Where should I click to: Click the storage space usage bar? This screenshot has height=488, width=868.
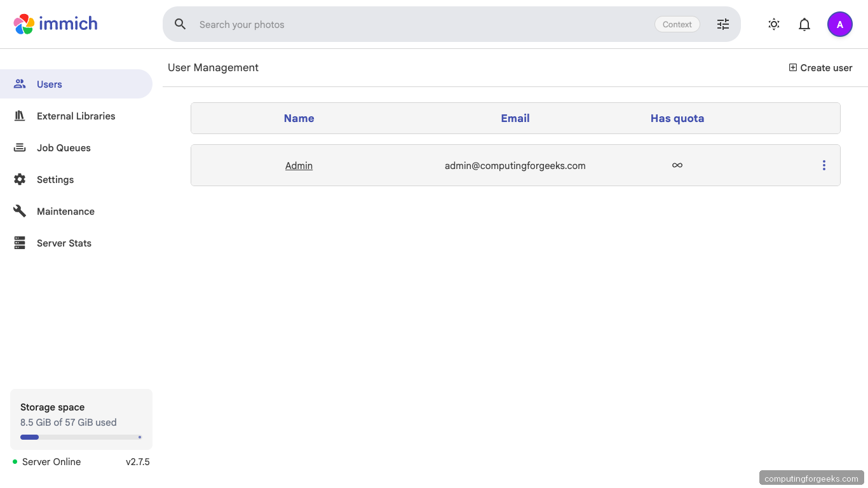81,437
